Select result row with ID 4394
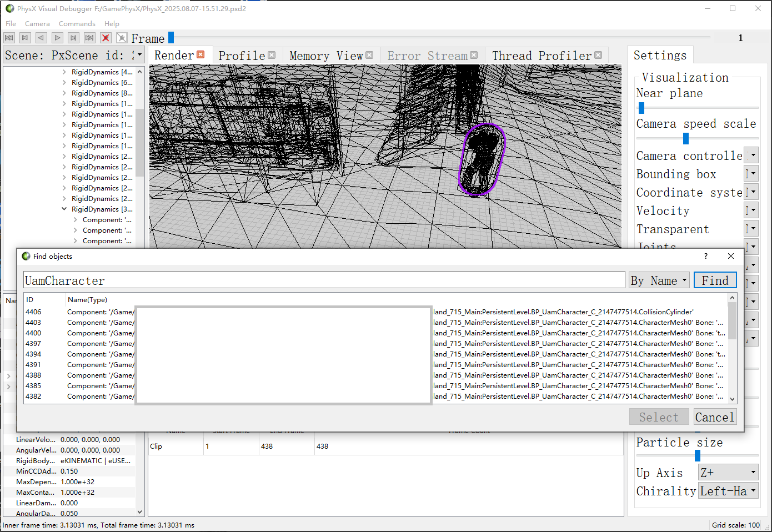This screenshot has height=532, width=772. [x=376, y=354]
